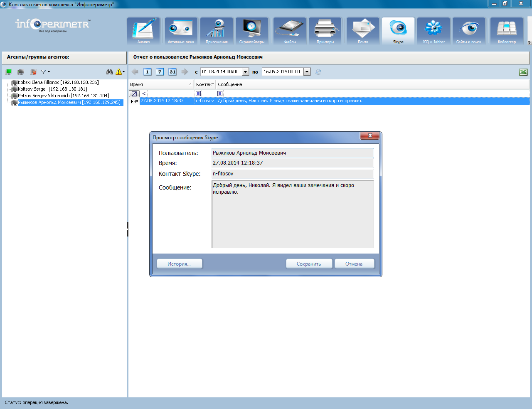Switch to the Файлы tab
The width and height of the screenshot is (532, 409).
pos(290,31)
